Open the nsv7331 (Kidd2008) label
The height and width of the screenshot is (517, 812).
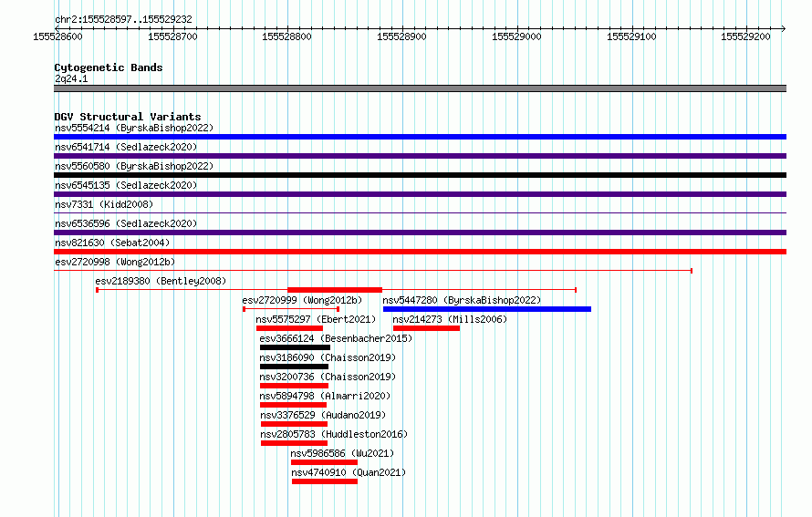104,204
